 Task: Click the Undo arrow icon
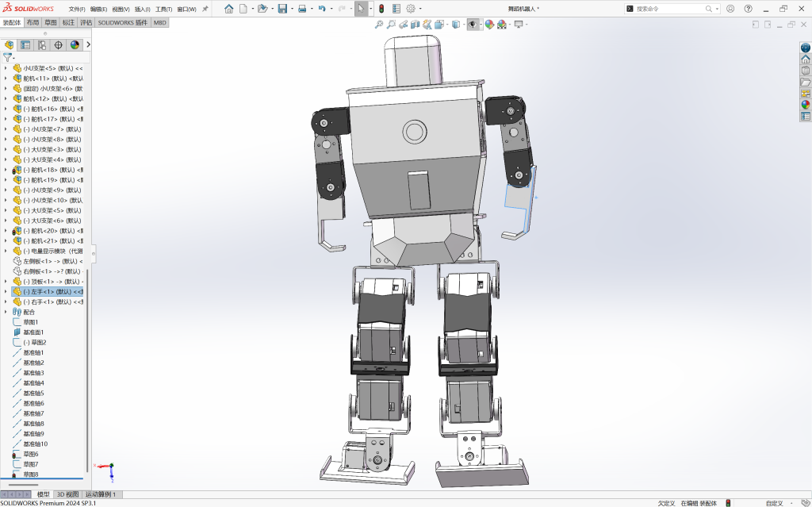point(322,9)
